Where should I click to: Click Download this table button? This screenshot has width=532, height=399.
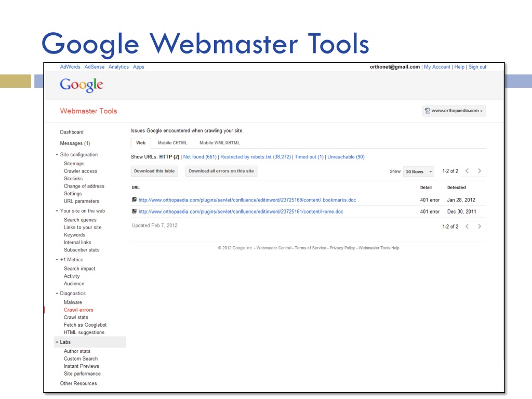click(154, 171)
